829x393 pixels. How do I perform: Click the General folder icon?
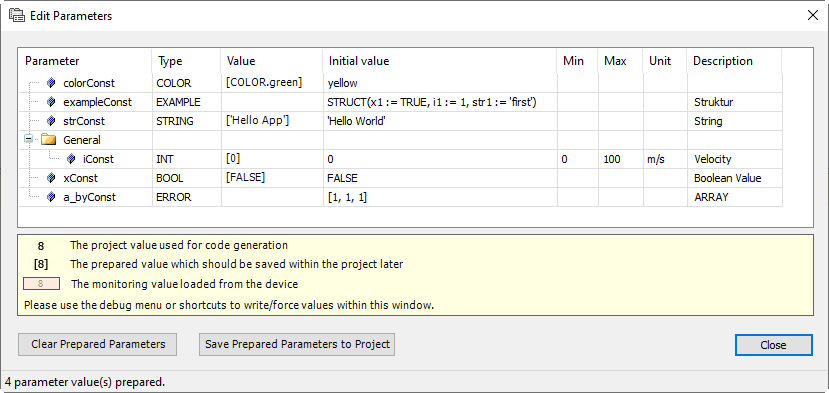click(49, 140)
